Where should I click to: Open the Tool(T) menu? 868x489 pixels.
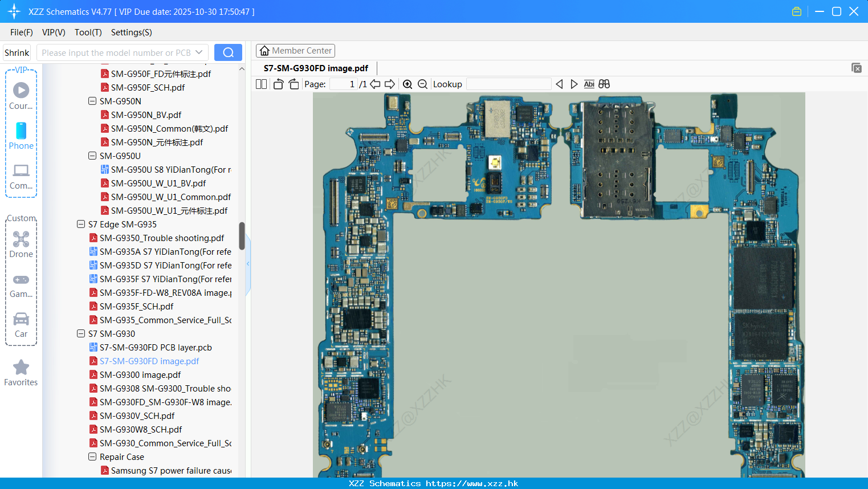point(88,32)
